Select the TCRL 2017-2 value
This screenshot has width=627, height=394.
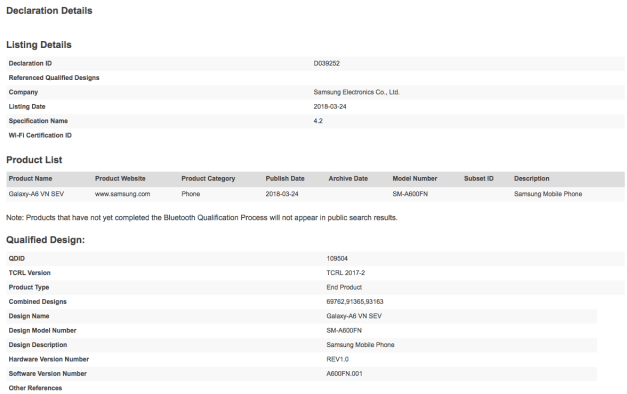tap(345, 273)
